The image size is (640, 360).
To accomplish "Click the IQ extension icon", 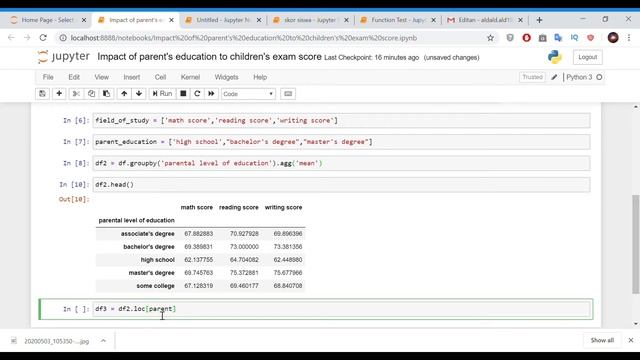I will [x=574, y=38].
